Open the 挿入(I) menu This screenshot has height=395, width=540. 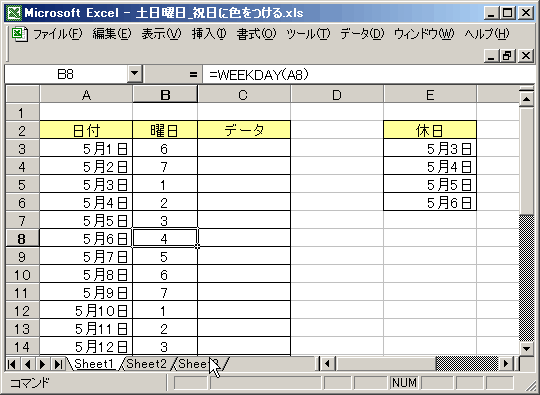[209, 34]
